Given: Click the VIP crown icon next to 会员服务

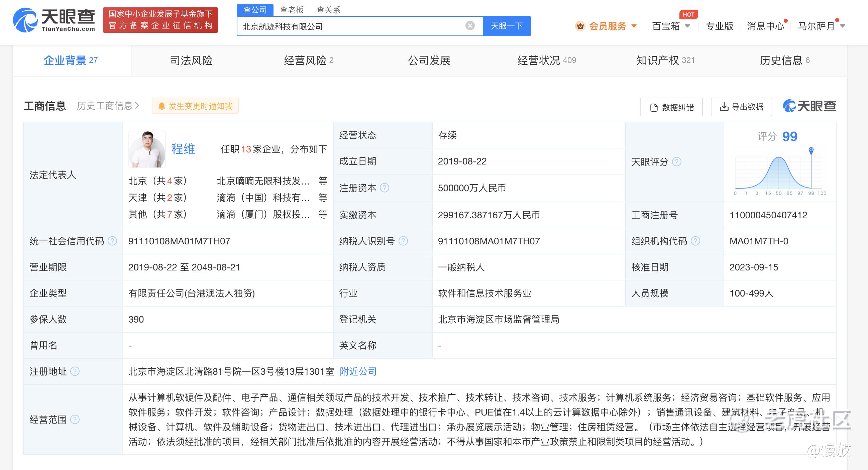Looking at the screenshot, I should (x=580, y=26).
